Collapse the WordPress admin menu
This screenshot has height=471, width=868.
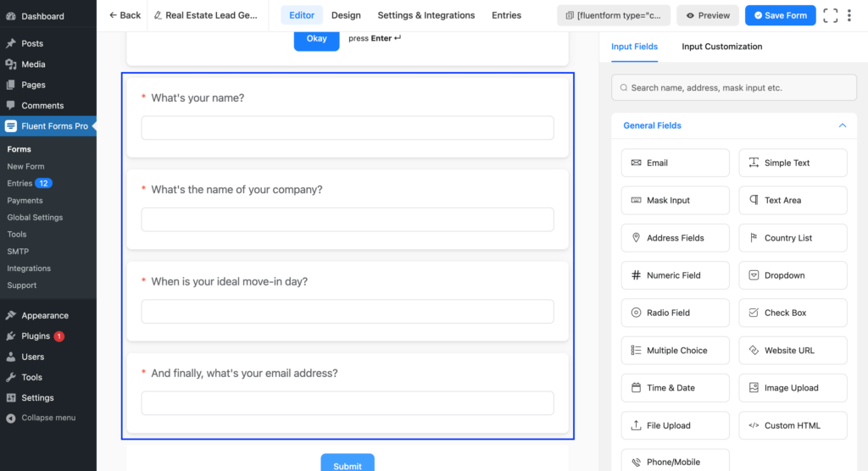[48, 418]
